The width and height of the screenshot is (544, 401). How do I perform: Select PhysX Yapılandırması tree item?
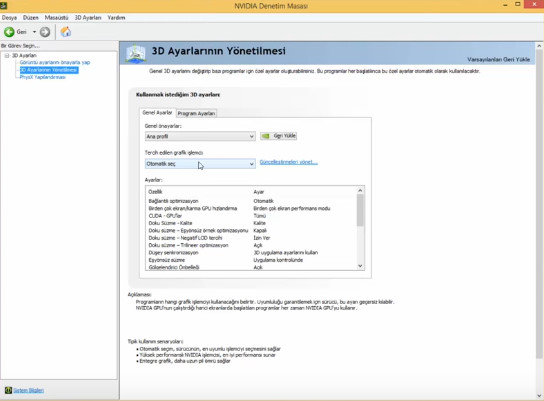click(x=43, y=77)
